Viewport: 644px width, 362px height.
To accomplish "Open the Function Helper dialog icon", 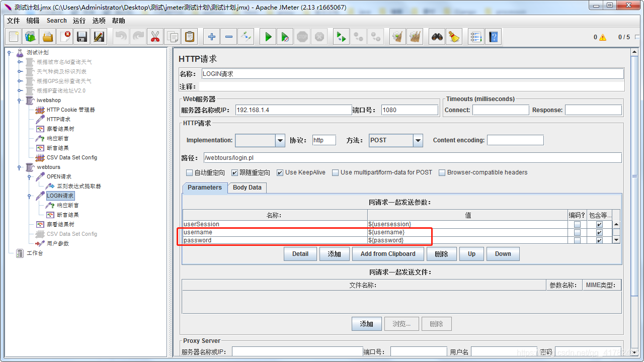I will 476,37.
